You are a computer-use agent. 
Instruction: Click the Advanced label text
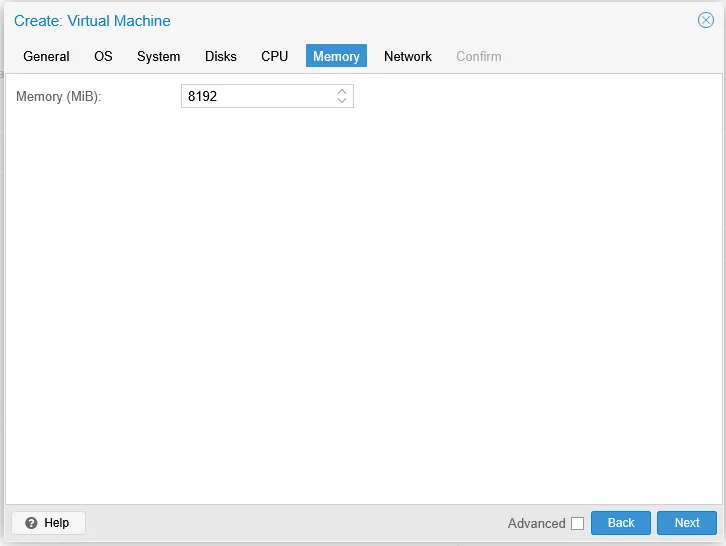coord(536,523)
